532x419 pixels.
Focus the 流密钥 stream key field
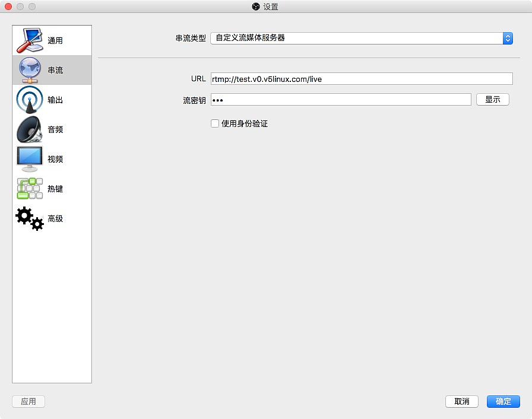(x=341, y=100)
